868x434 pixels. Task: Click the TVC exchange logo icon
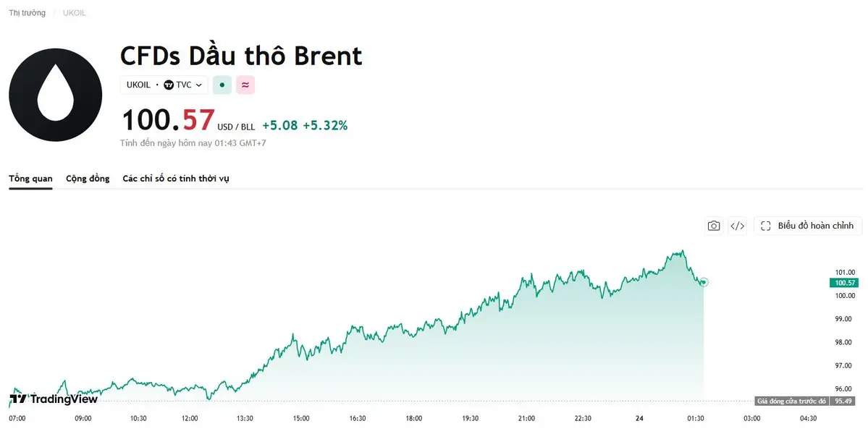169,85
